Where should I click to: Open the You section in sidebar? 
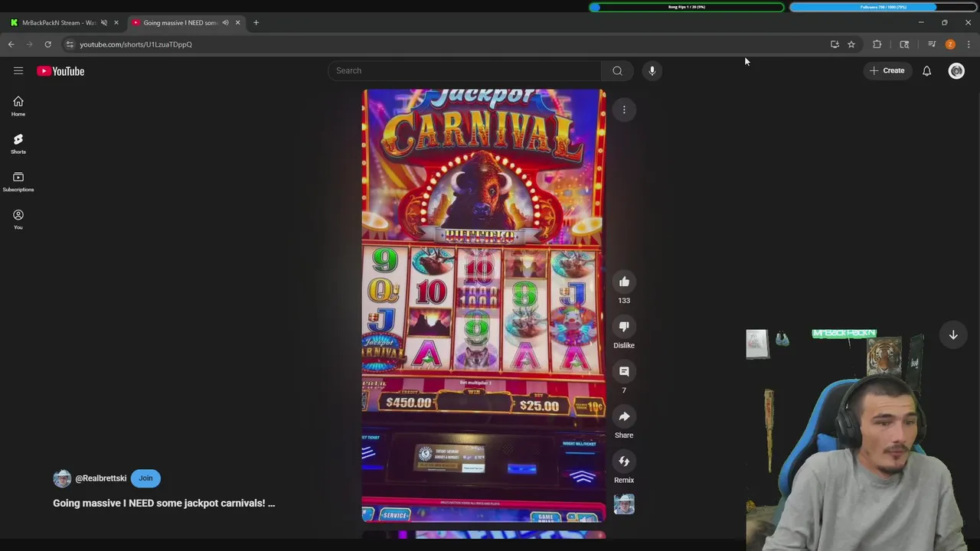click(18, 220)
